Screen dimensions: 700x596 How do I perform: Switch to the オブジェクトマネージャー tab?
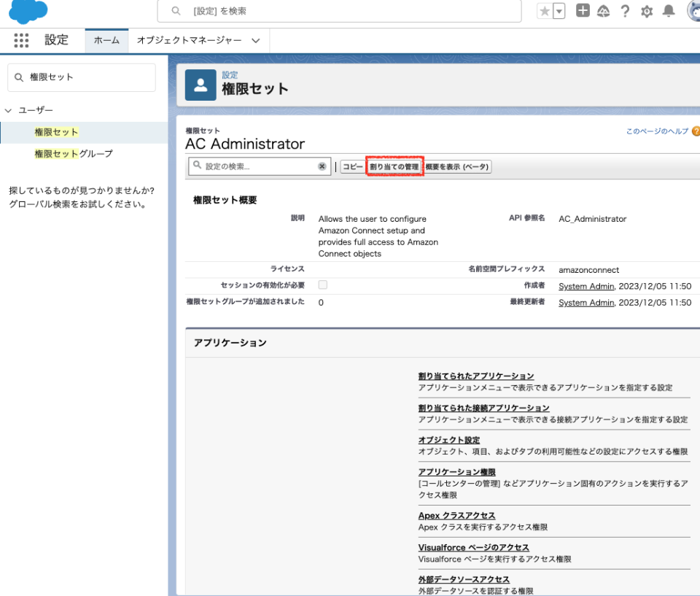[189, 41]
